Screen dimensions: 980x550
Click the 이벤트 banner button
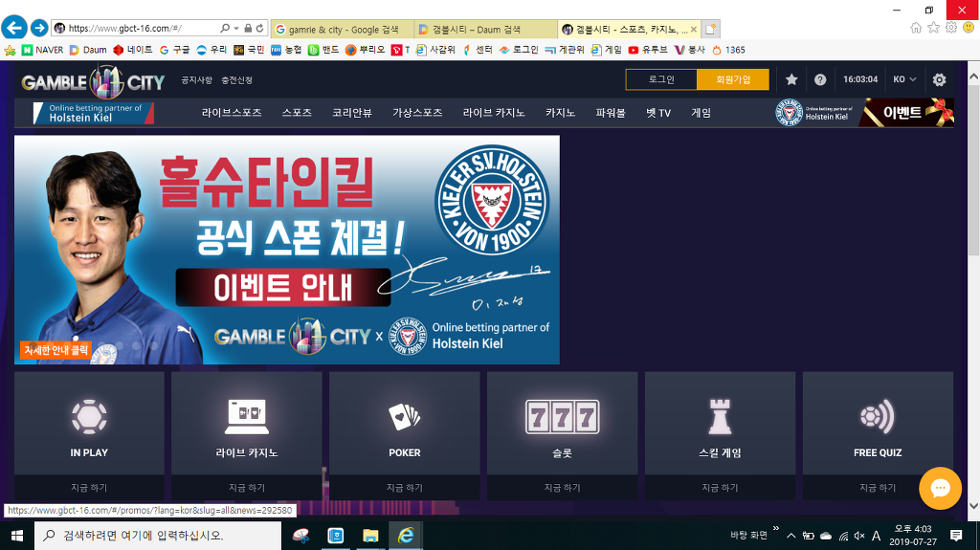pyautogui.click(x=906, y=113)
